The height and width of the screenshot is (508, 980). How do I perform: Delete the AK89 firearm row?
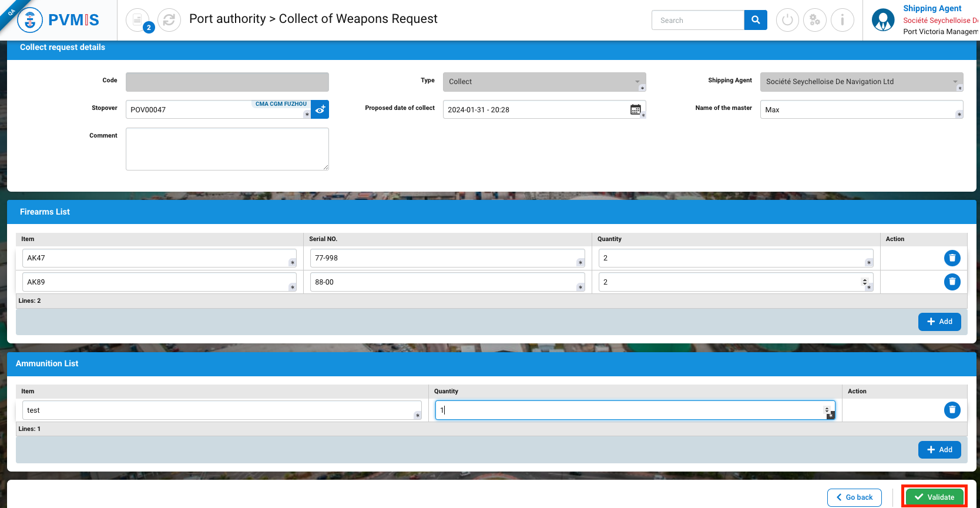click(952, 282)
